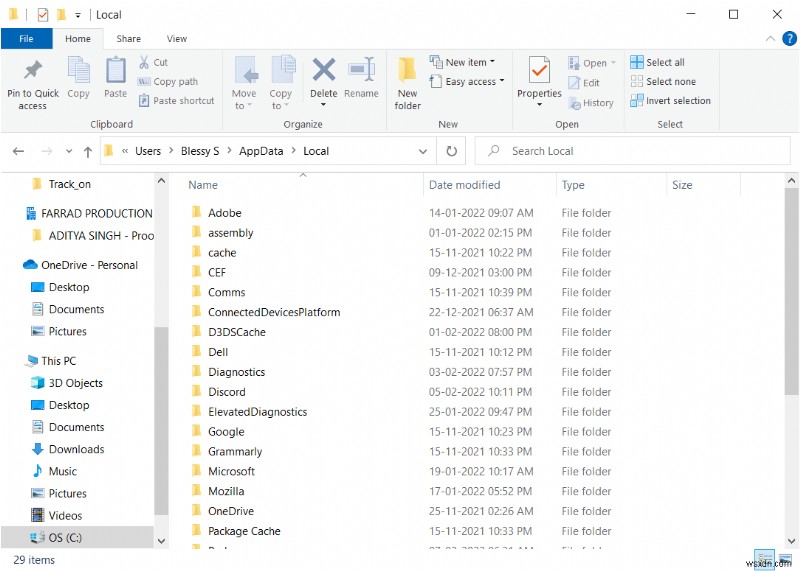Image resolution: width=800 pixels, height=571 pixels.
Task: Expand address bar history dropdown
Action: (x=422, y=152)
